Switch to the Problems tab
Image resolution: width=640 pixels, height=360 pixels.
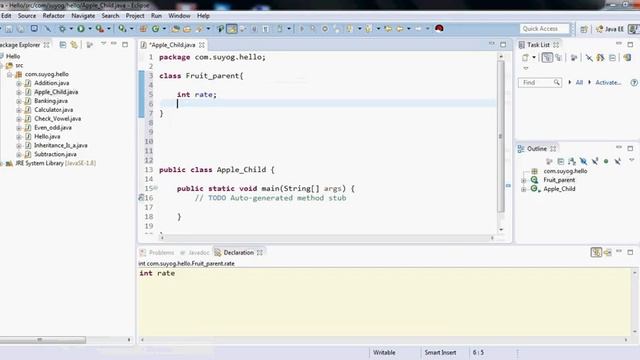[157, 252]
